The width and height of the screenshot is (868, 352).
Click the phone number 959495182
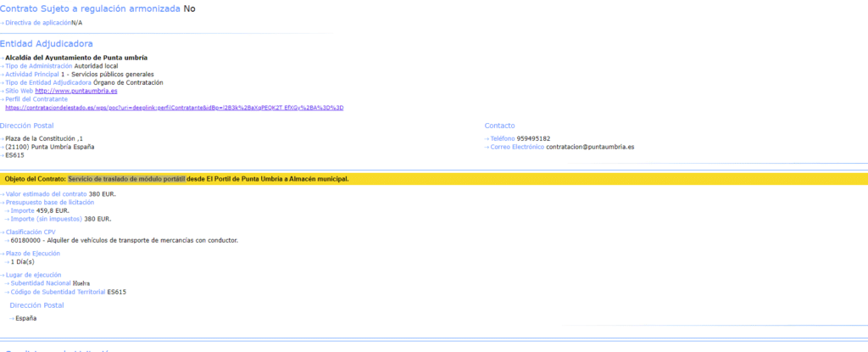(533, 138)
